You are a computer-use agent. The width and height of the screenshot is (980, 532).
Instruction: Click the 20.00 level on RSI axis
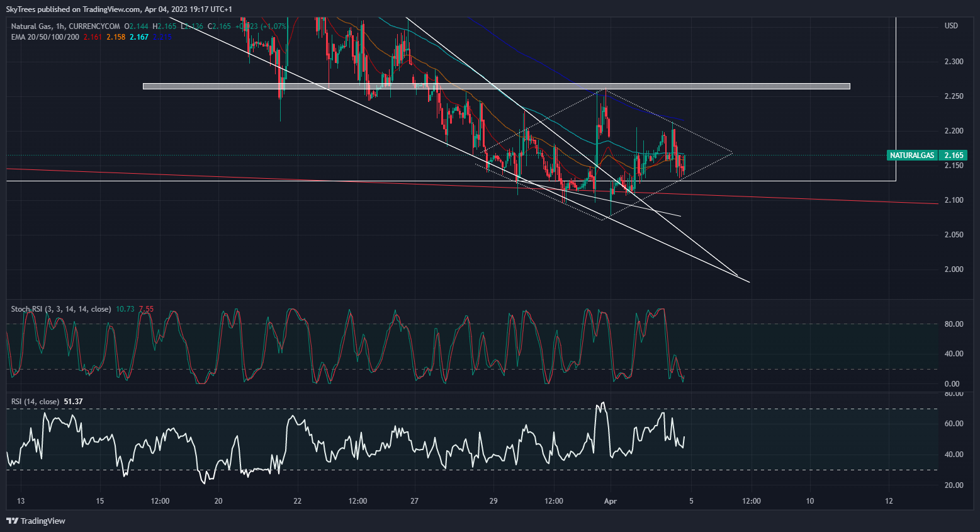click(954, 485)
